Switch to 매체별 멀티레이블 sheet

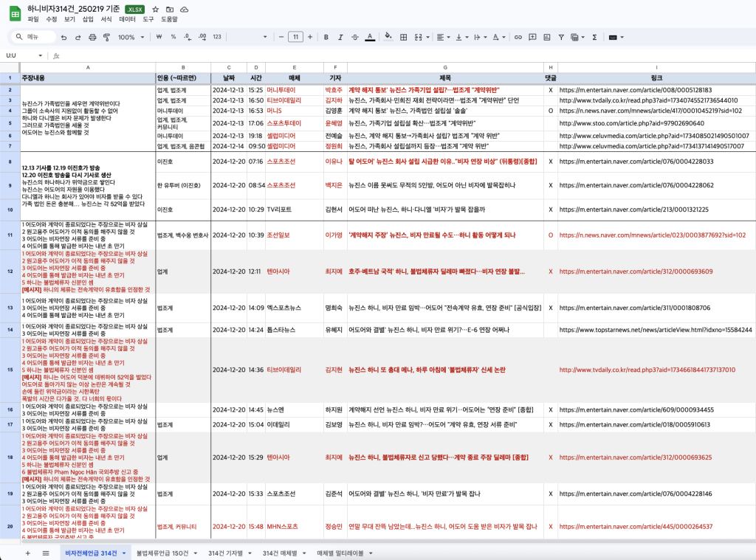click(340, 553)
